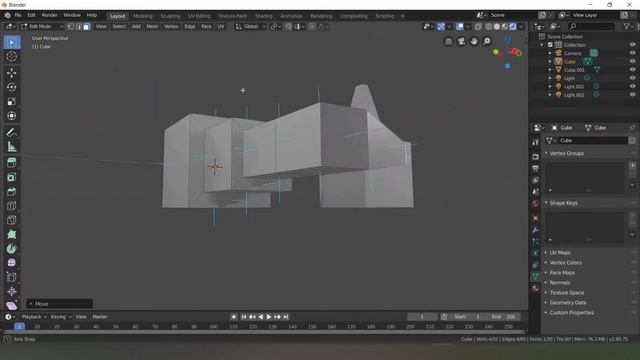Expand the Vertex Groups panel
Viewport: 640px width, 360px height.
click(x=566, y=153)
